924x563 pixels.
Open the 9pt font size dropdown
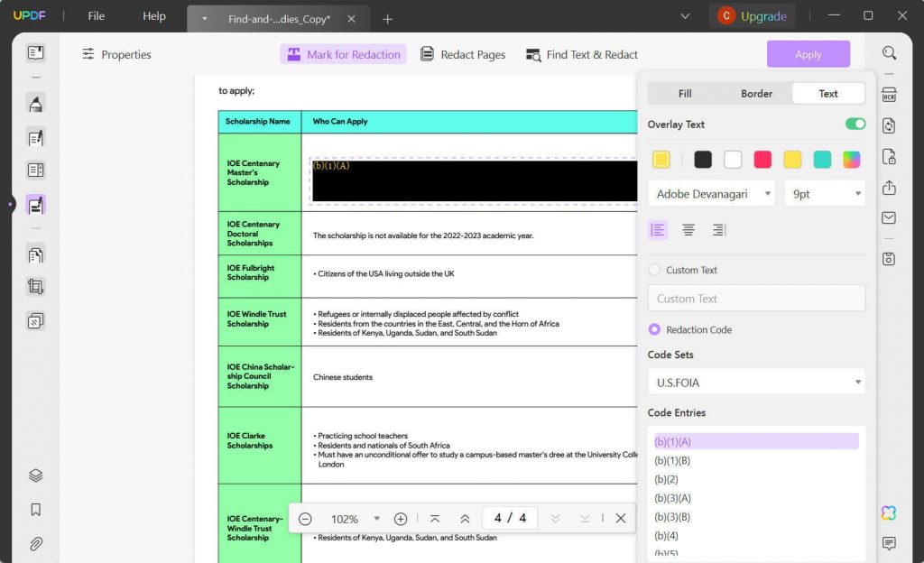click(x=824, y=193)
